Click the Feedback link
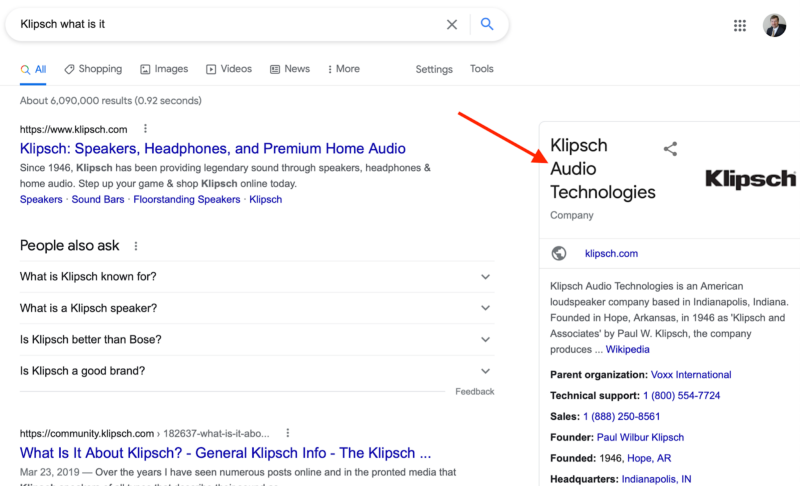The height and width of the screenshot is (486, 800). coord(474,392)
